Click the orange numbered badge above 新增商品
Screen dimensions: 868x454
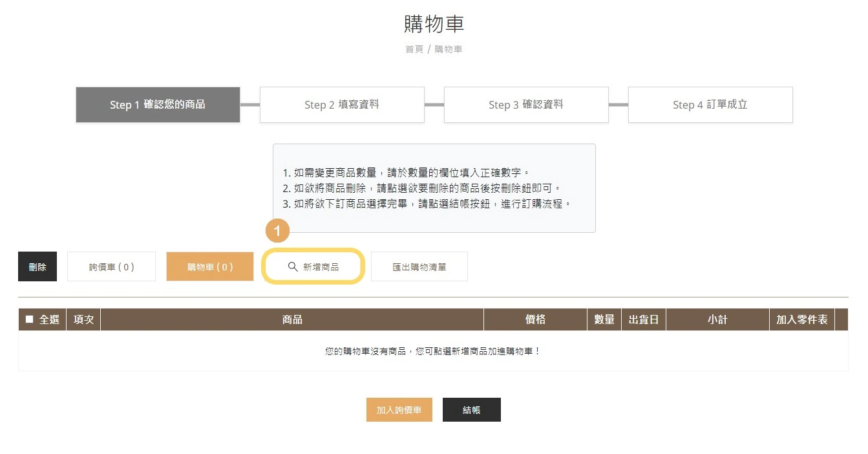(x=277, y=230)
